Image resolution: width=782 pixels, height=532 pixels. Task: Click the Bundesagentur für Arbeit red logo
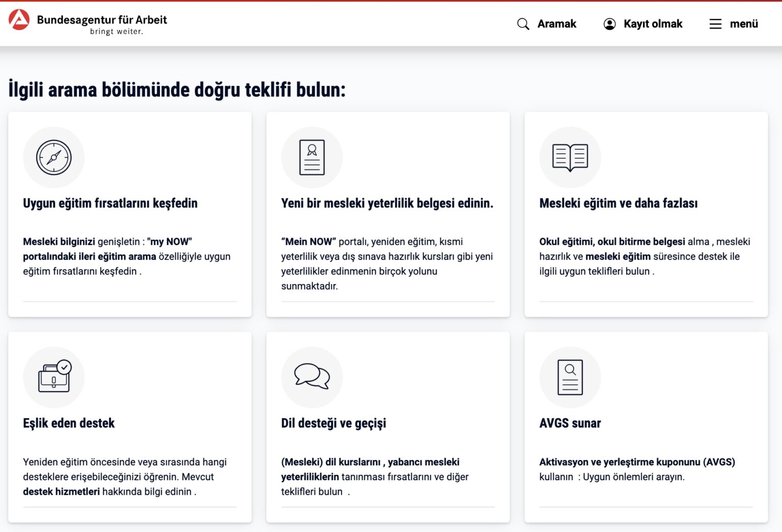point(19,20)
